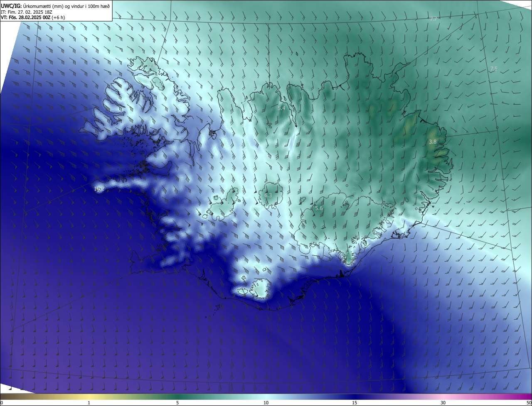This screenshot has height=406, width=532.
Task: Click the '50' tick on the color scale
Action: coord(529,403)
